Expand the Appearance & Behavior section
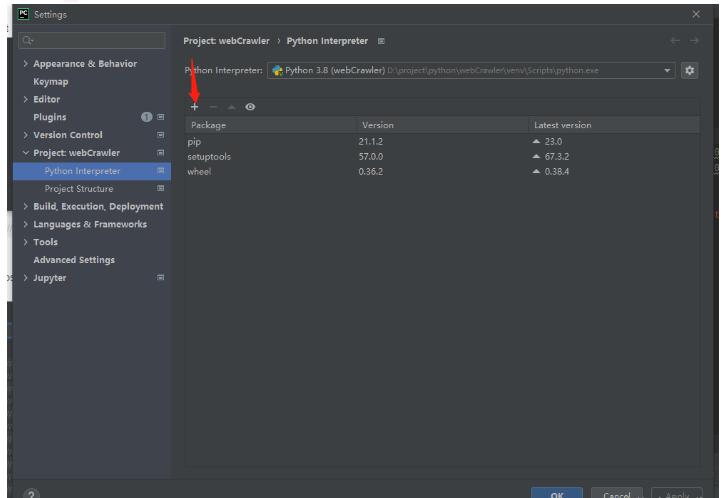 click(26, 64)
